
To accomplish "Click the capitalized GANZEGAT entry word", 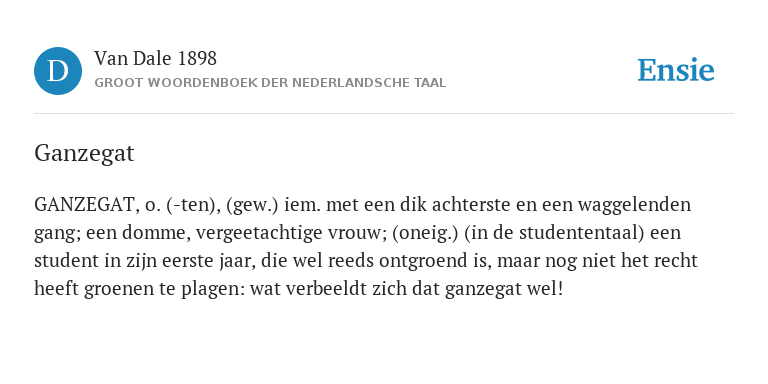I will click(x=84, y=205).
